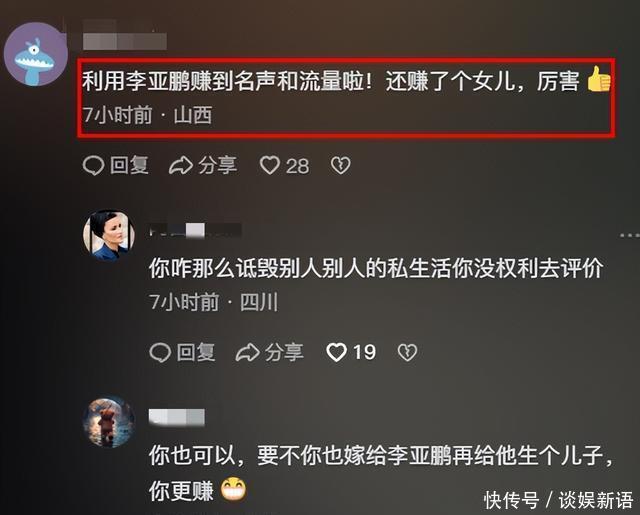Click share arrow icon under 四川 comment
Viewport: 640px width, 515px height.
click(x=248, y=353)
